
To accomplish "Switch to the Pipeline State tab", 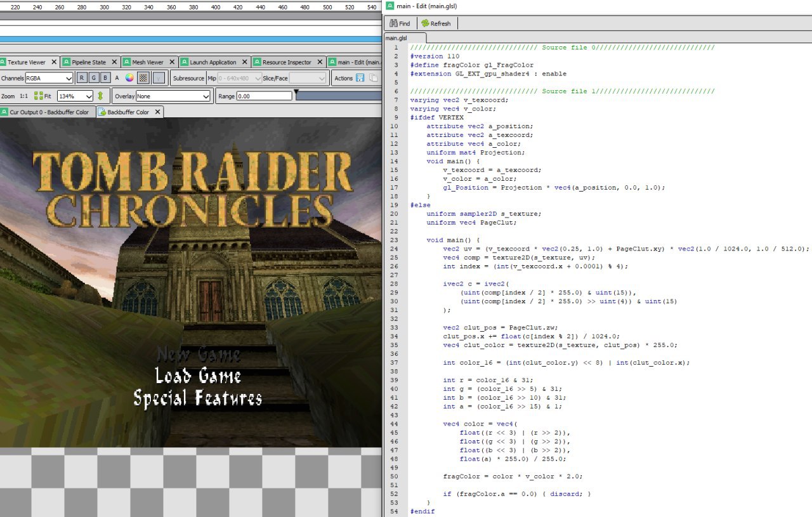I will (x=89, y=62).
